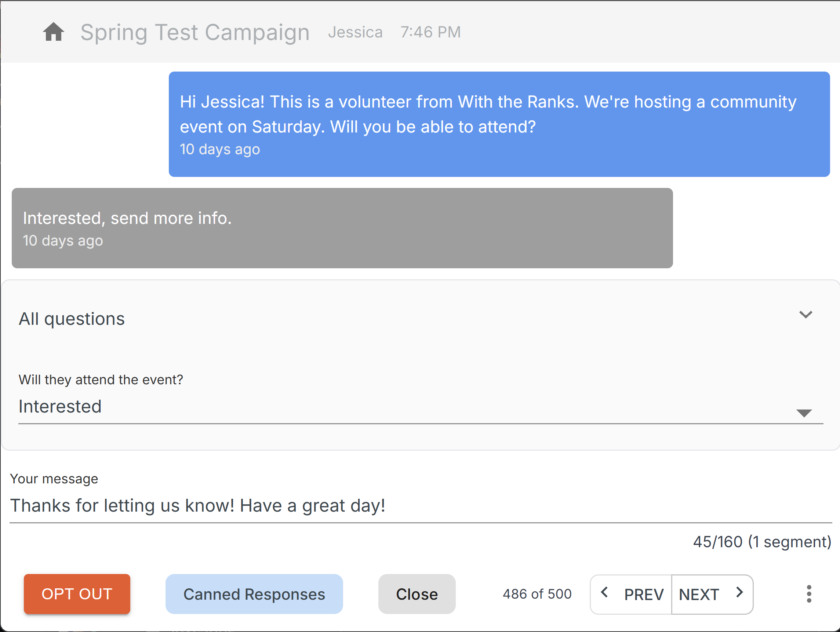Screen dimensions: 840x632
Task: Click the All questions header text
Action: [x=72, y=319]
